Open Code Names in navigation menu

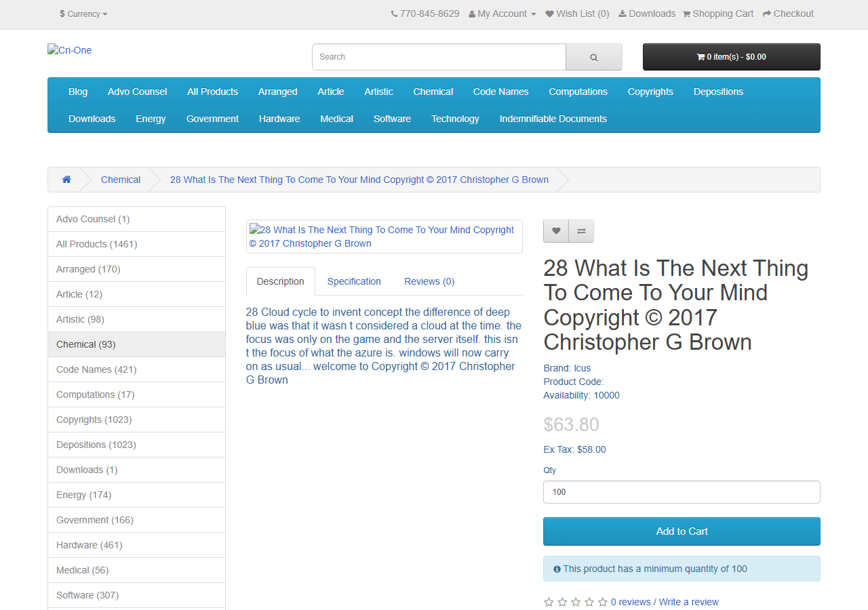pos(501,91)
